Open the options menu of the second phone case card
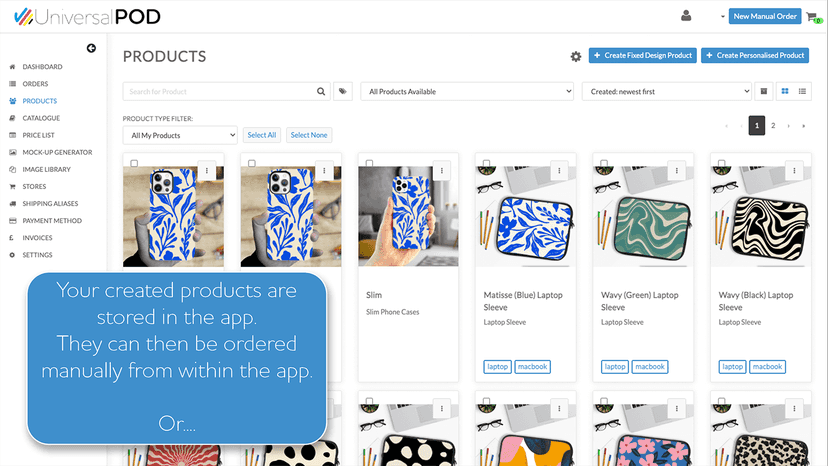Screen dimensions: 828x466 pyautogui.click(x=324, y=171)
